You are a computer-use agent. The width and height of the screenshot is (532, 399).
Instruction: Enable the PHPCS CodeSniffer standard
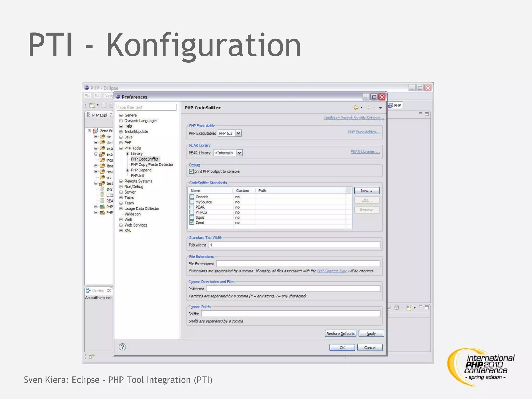click(192, 212)
